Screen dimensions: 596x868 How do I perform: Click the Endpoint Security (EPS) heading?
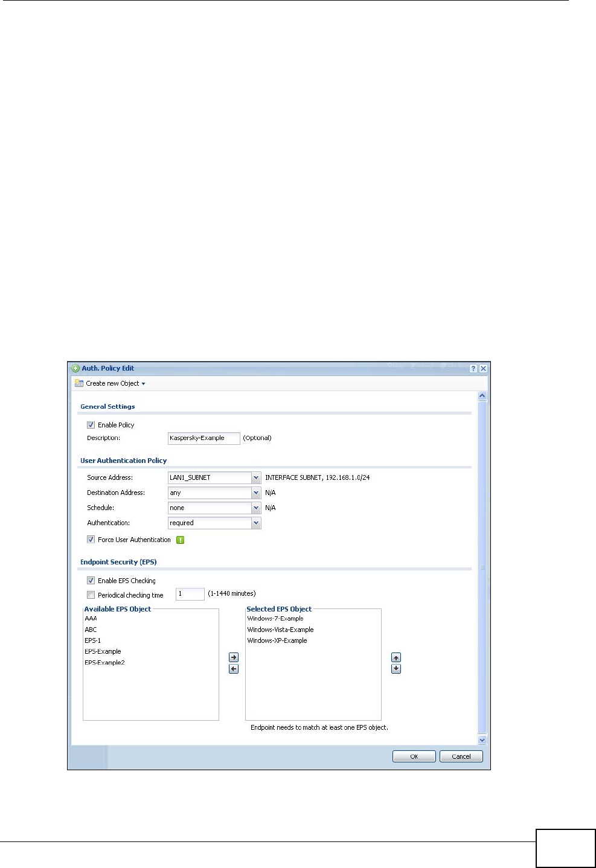click(x=118, y=562)
